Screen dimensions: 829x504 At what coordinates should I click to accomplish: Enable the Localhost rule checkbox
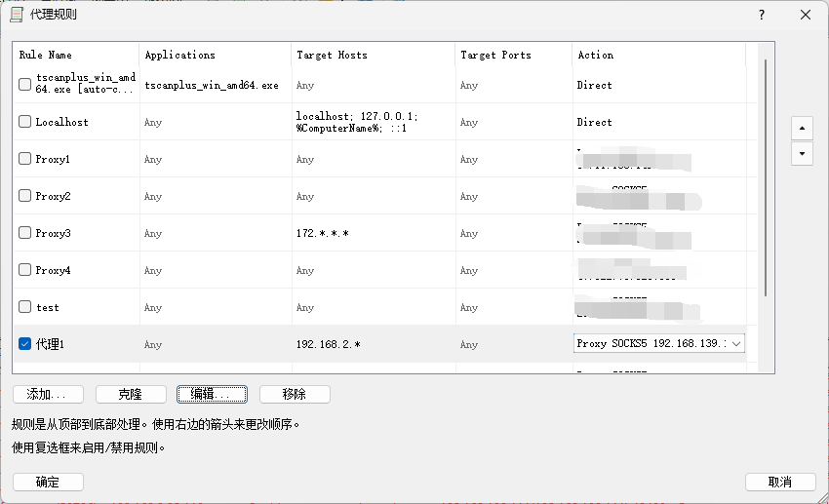tap(24, 122)
